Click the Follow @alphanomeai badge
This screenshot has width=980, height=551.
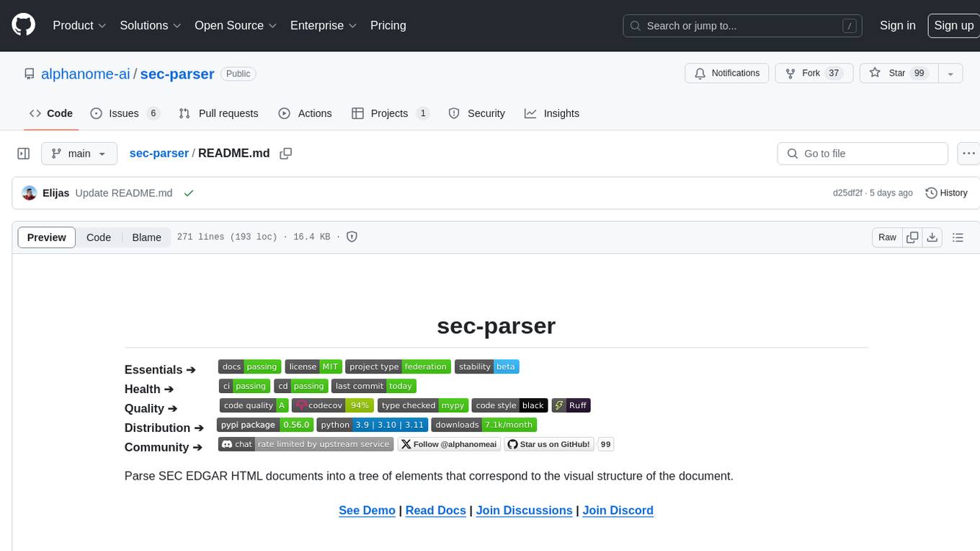coord(449,444)
